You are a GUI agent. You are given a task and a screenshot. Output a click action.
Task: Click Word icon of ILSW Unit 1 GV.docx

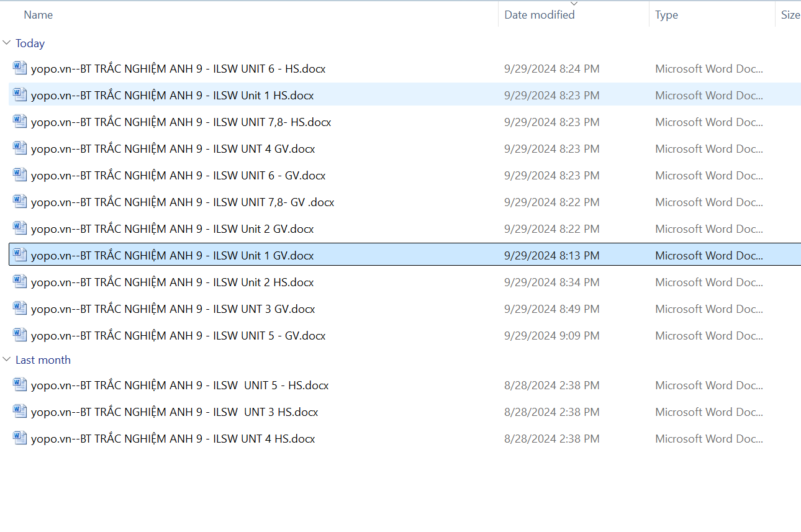20,255
